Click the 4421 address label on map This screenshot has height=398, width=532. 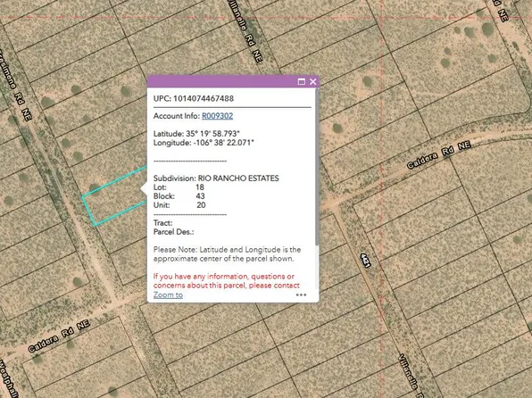coord(366,261)
